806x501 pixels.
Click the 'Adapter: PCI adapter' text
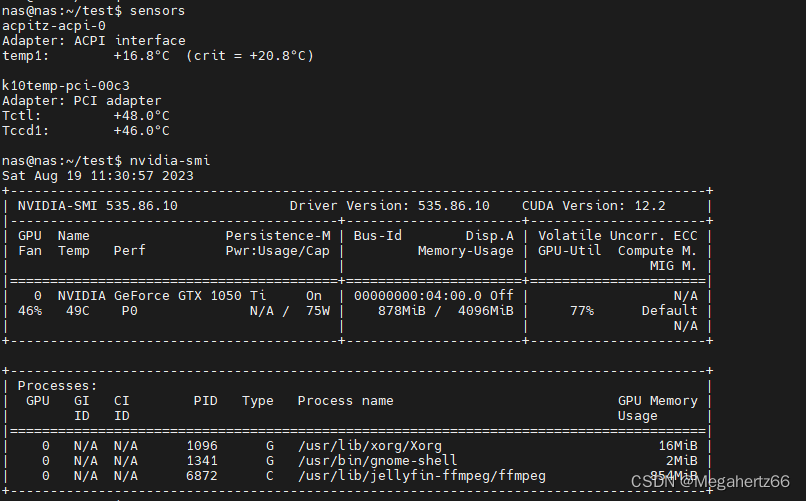coord(82,101)
